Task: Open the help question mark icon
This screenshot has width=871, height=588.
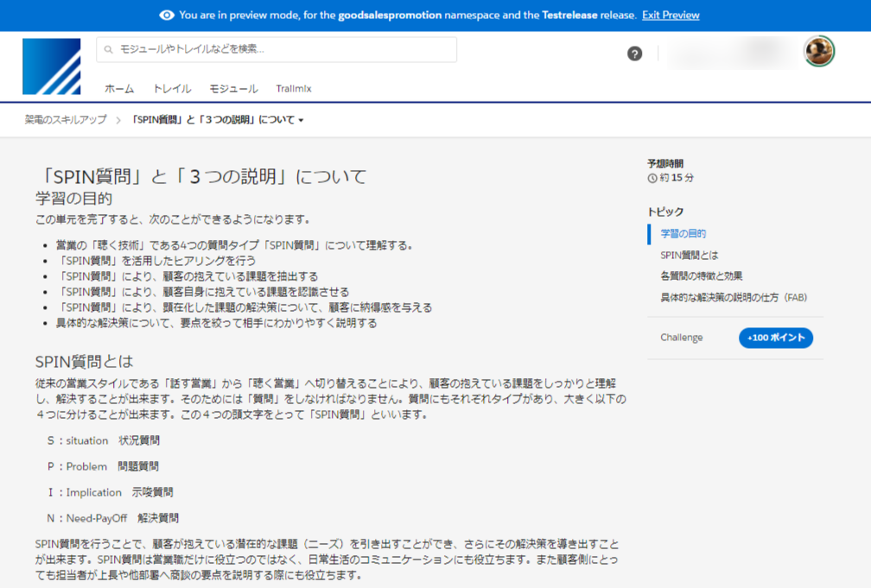Action: [x=634, y=54]
